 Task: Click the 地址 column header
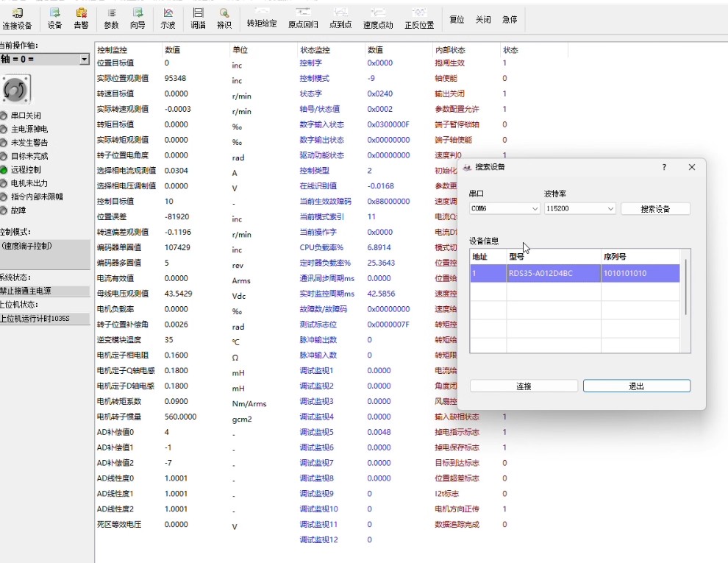coord(488,257)
